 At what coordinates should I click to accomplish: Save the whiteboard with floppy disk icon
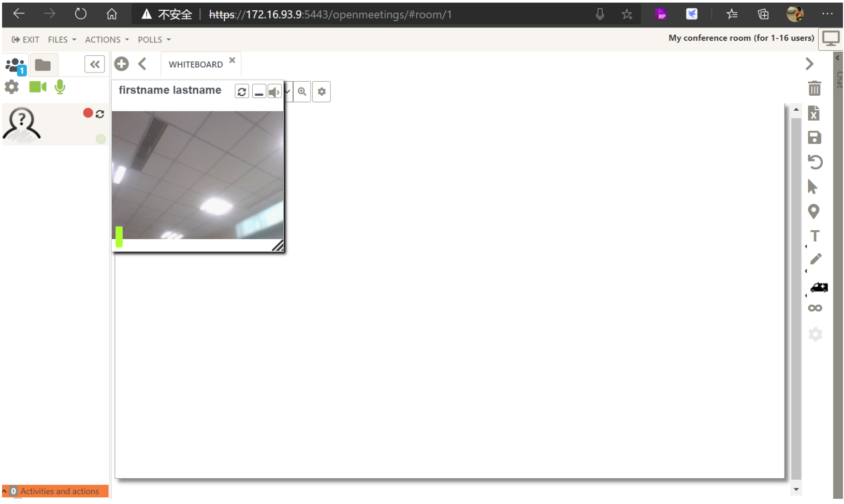(x=814, y=138)
